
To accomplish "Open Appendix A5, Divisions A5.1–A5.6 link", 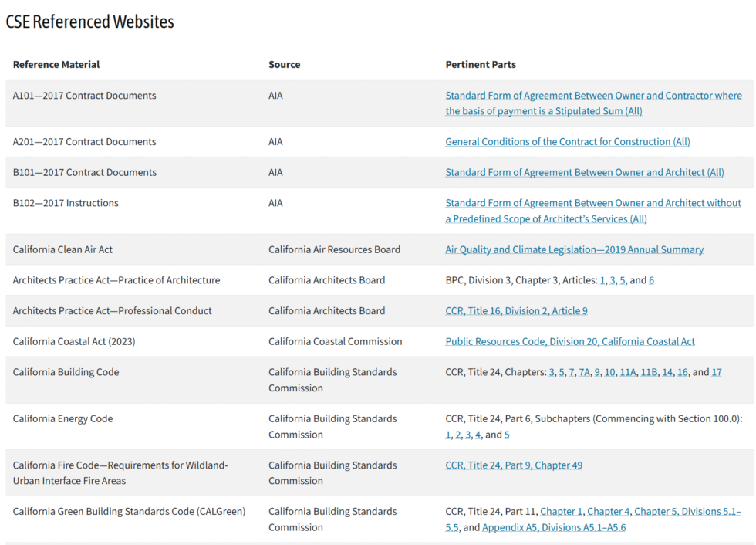I will pos(554,528).
